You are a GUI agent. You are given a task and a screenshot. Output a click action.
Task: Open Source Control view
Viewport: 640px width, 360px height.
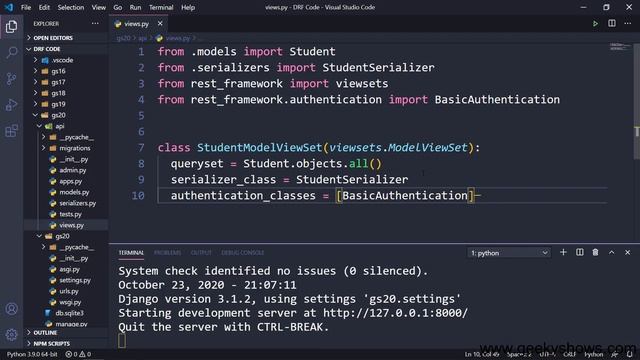[x=11, y=78]
